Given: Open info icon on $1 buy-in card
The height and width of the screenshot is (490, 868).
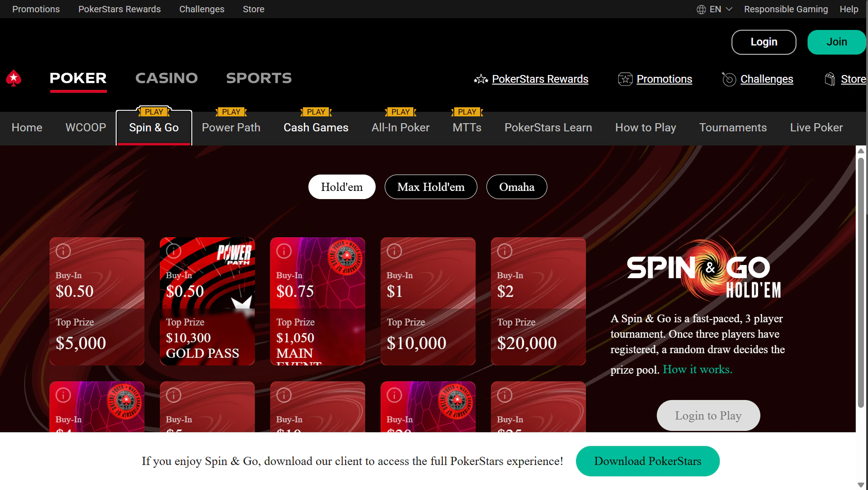Looking at the screenshot, I should pos(394,251).
